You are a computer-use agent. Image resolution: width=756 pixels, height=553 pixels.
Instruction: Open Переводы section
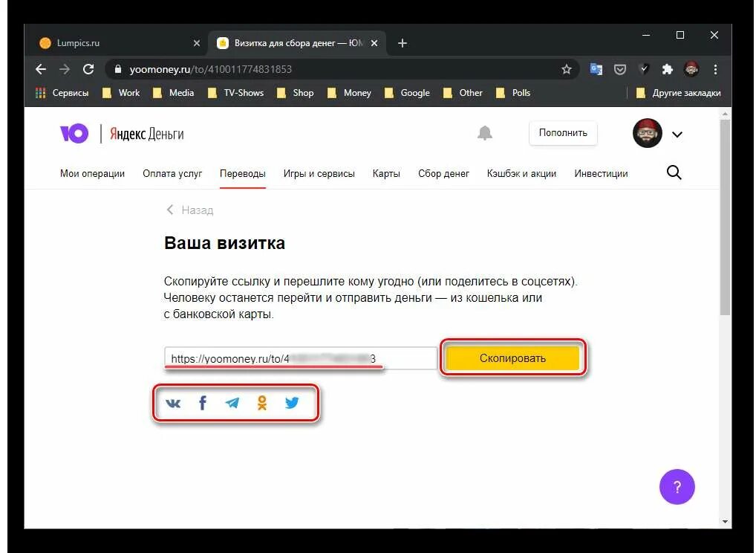tap(243, 173)
